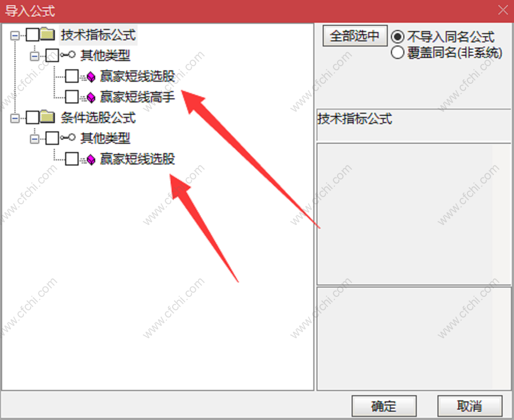Click the folder icon beside 条件选股公式
Image resolution: width=514 pixels, height=420 pixels.
point(48,117)
